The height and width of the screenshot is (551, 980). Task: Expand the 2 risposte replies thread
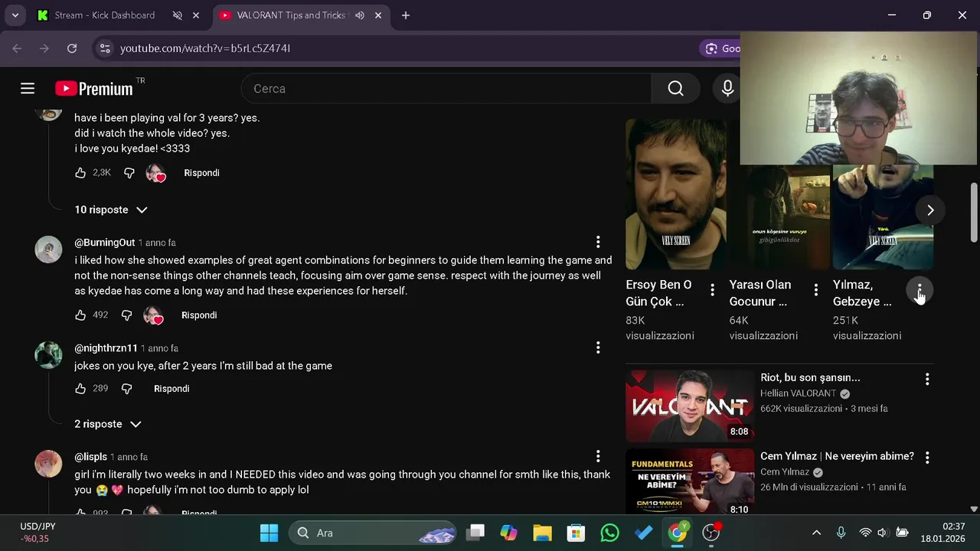click(x=108, y=424)
